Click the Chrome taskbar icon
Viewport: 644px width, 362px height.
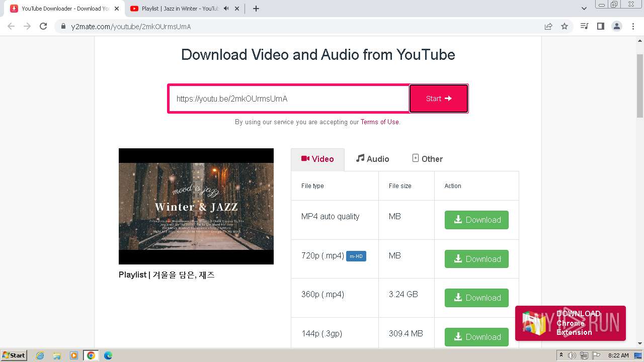[x=91, y=355]
